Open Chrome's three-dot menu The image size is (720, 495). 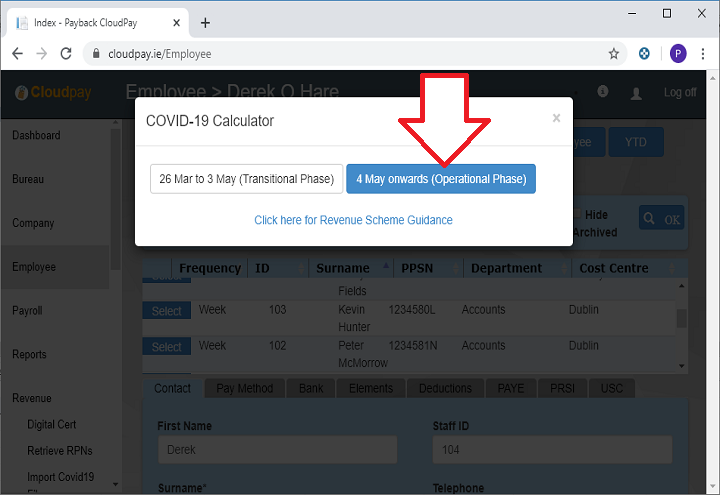[702, 54]
